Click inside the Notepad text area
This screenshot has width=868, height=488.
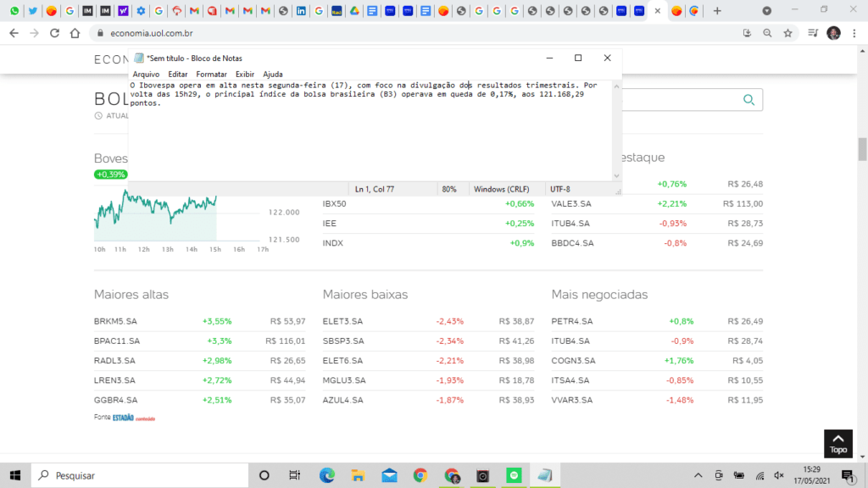point(370,130)
